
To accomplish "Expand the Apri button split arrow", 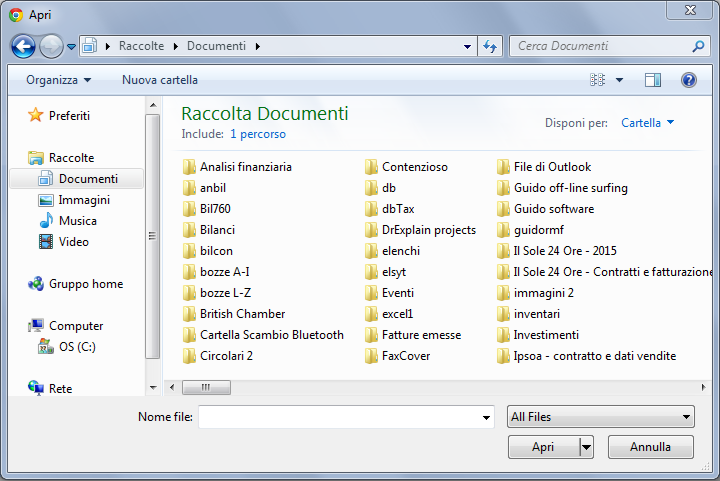I will coord(587,447).
